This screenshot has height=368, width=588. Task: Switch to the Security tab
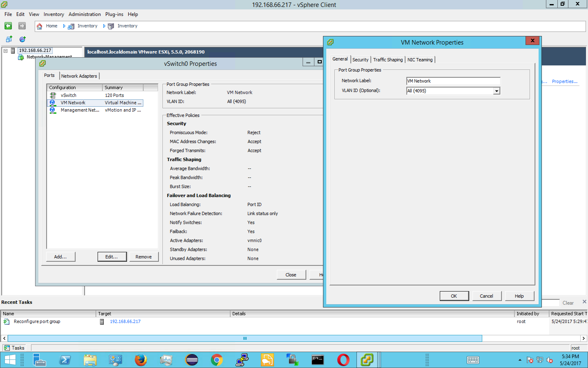(x=360, y=60)
